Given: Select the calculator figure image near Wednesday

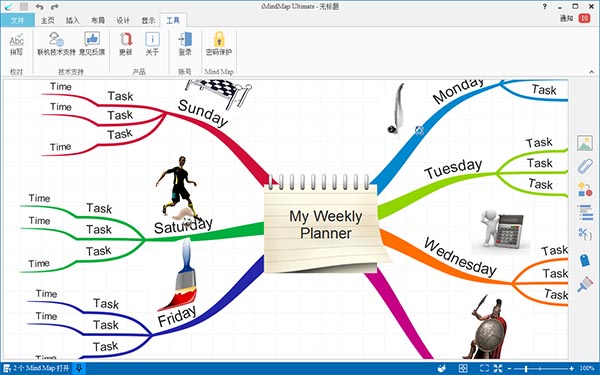Looking at the screenshot, I should [502, 231].
